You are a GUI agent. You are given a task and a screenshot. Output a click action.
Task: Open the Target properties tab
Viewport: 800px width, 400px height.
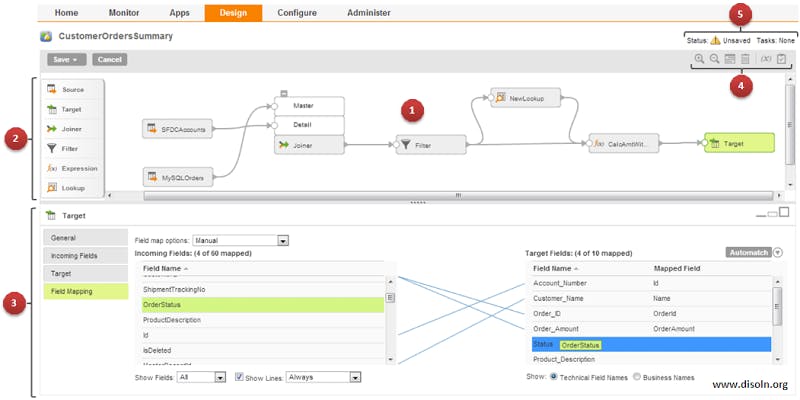[x=86, y=273]
